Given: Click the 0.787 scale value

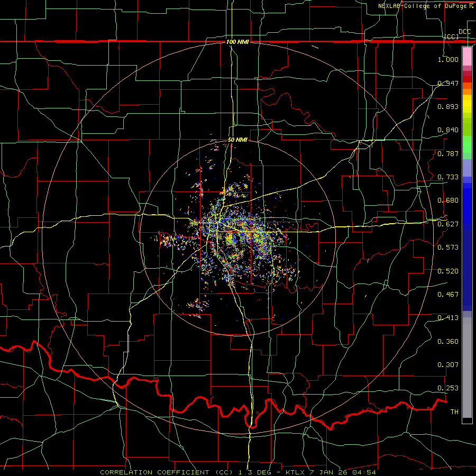Looking at the screenshot, I should [448, 153].
